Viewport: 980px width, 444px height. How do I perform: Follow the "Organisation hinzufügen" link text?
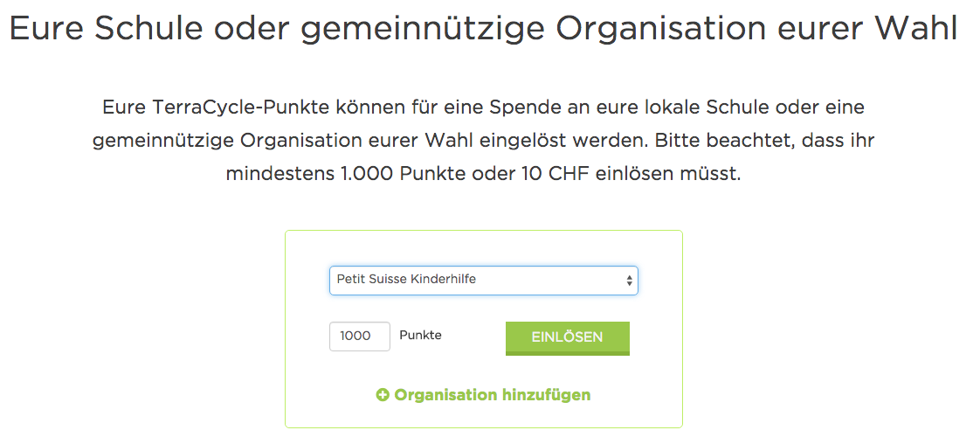coord(492,395)
